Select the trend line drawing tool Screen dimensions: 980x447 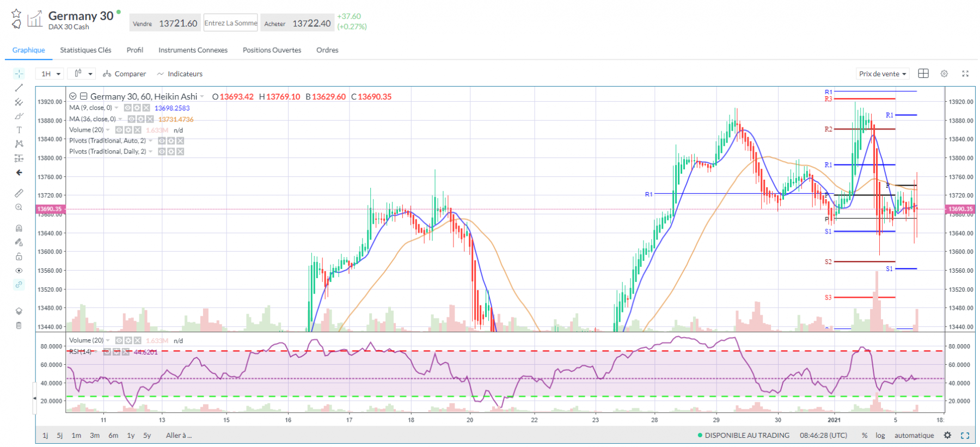[x=19, y=88]
